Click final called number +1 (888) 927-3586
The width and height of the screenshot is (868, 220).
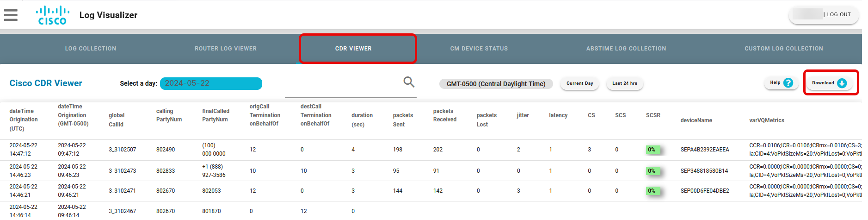click(214, 171)
